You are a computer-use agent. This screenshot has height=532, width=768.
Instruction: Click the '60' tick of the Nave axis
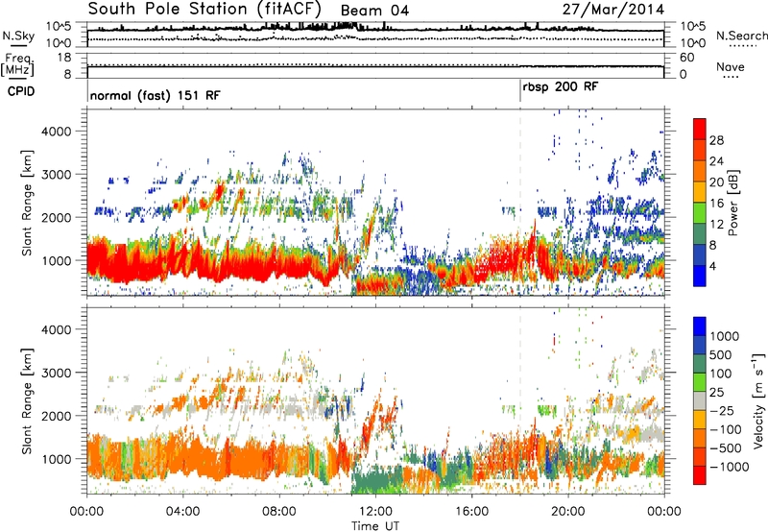point(686,58)
